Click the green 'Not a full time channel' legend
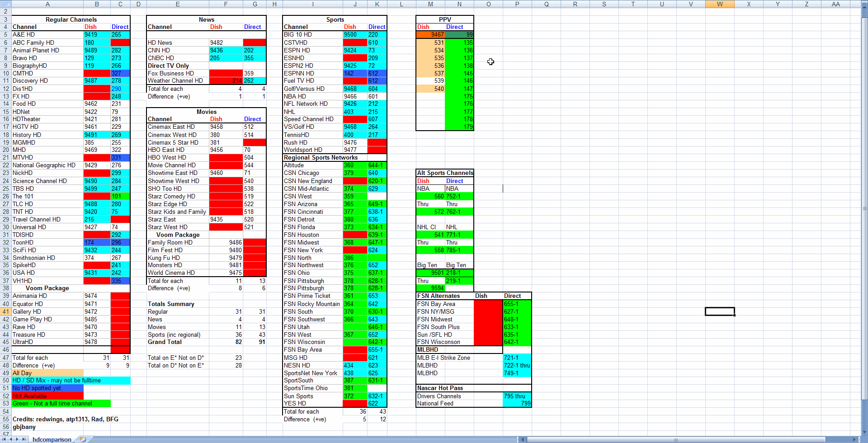The height and width of the screenshot is (443, 868). click(61, 403)
